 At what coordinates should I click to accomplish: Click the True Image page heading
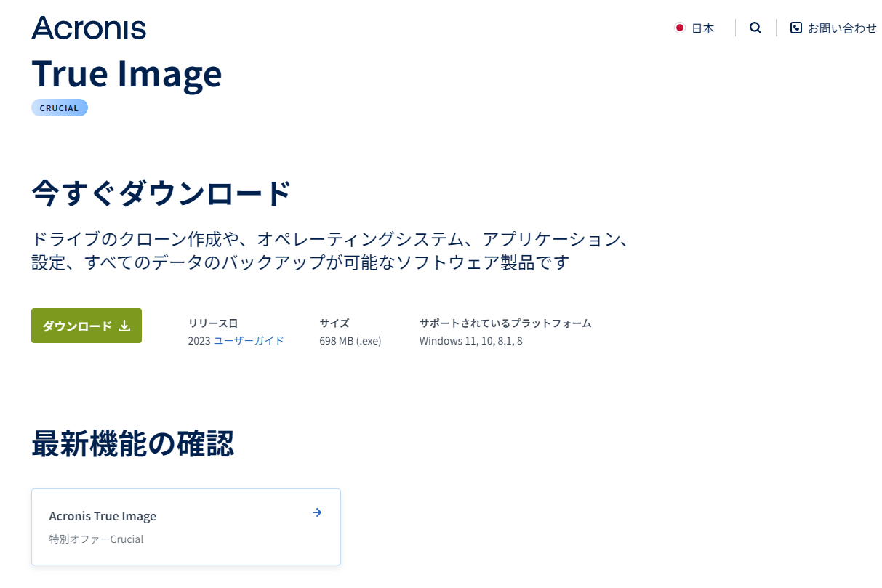127,73
